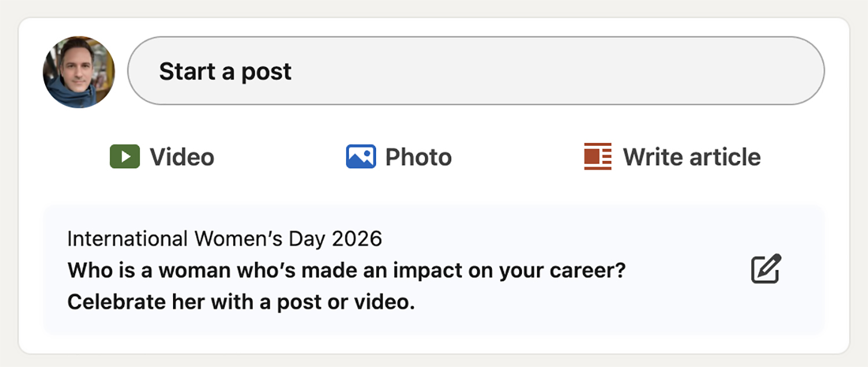Click "Celebrate her with a post or video"

coord(241,302)
